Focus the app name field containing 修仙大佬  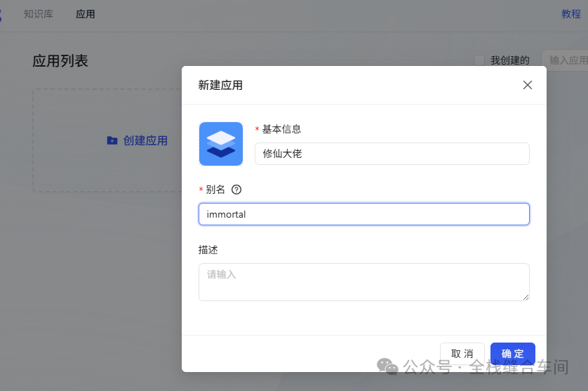(392, 154)
